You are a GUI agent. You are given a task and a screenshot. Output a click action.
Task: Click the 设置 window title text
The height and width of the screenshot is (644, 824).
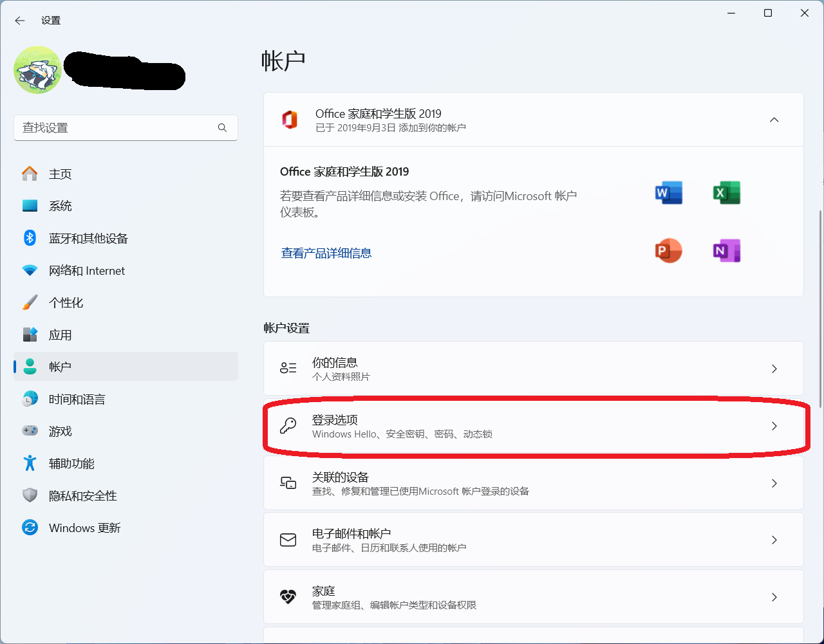click(x=51, y=21)
